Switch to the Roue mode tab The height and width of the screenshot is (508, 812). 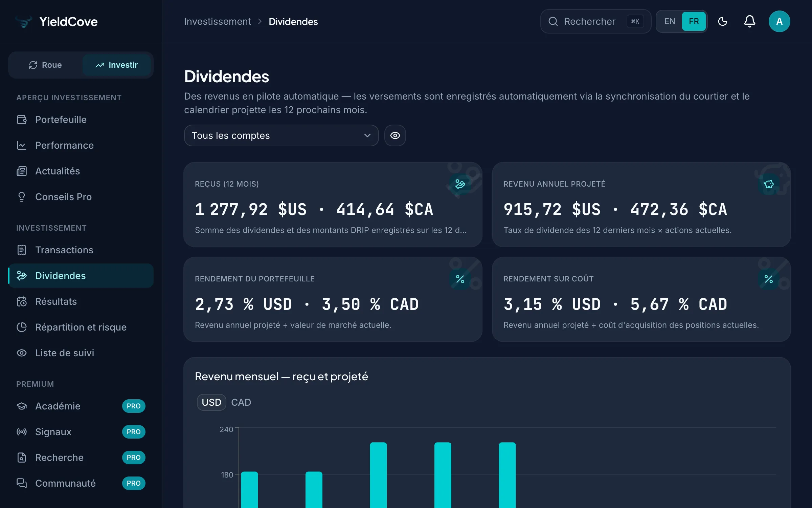click(x=45, y=65)
